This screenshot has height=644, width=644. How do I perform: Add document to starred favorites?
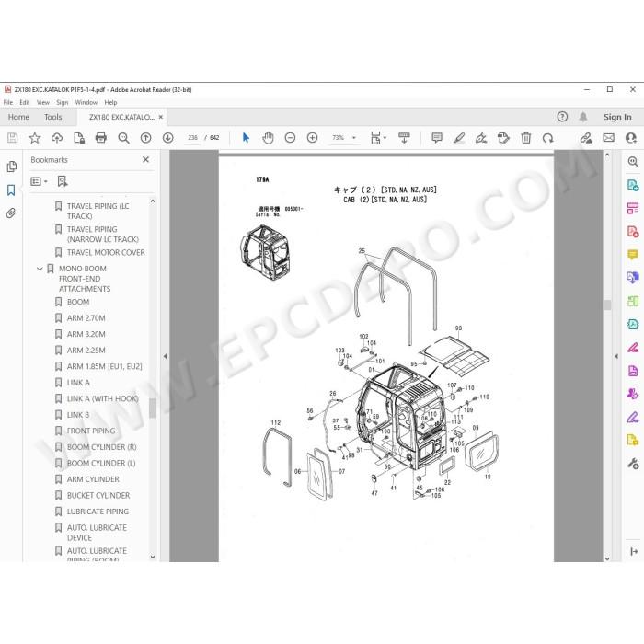35,138
